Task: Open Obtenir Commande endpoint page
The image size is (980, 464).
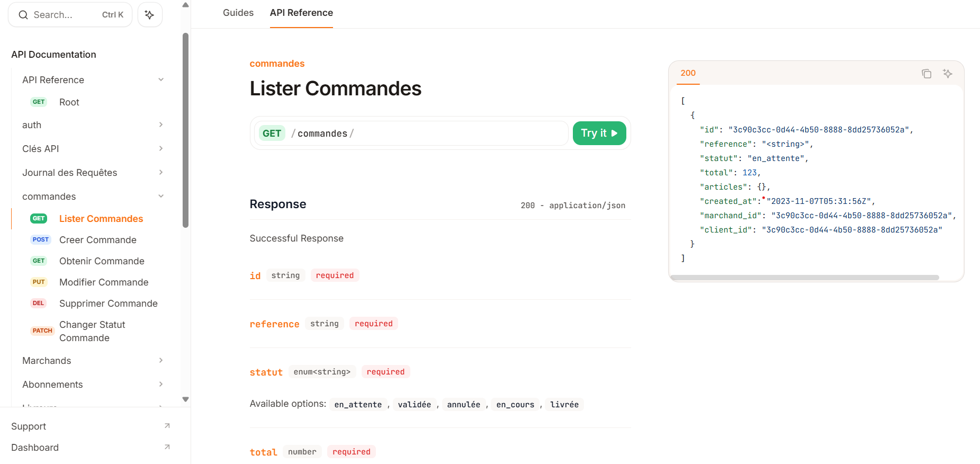Action: 102,261
